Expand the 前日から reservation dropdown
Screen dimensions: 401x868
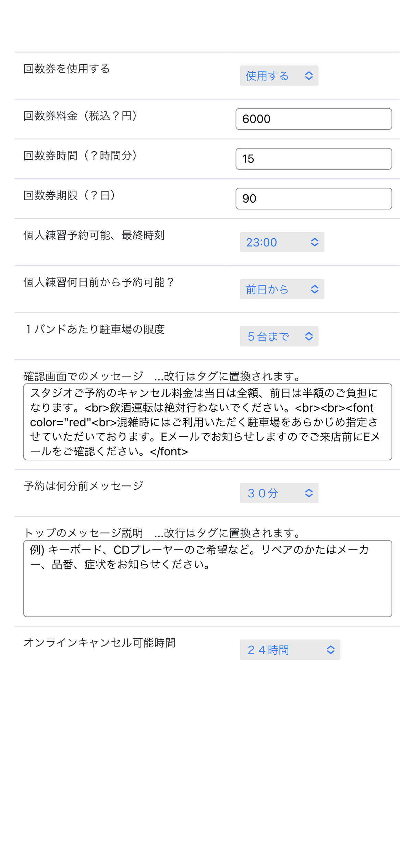(x=282, y=289)
